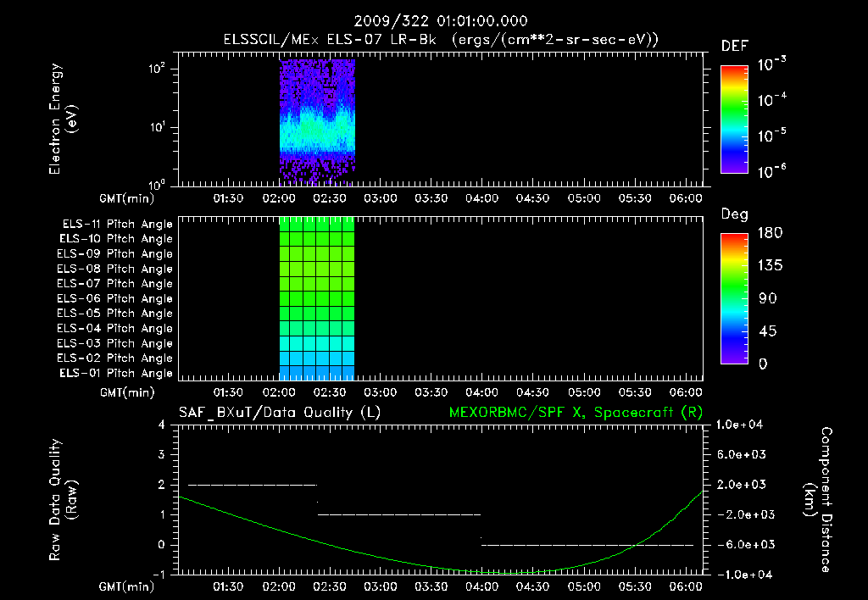Click the 04:30 time label under the data quality panel
This screenshot has width=868, height=600.
[533, 586]
